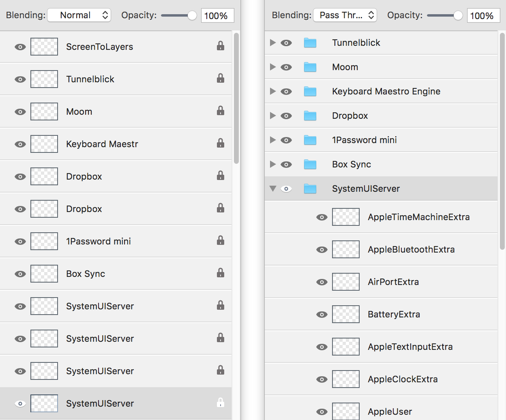Screen dimensions: 506x420
Task: Click the opacity field in the Normal blending panel
Action: [x=218, y=15]
